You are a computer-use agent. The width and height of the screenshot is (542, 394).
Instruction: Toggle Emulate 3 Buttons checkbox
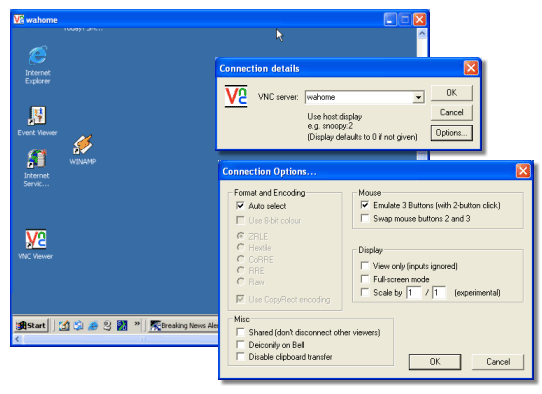point(365,205)
